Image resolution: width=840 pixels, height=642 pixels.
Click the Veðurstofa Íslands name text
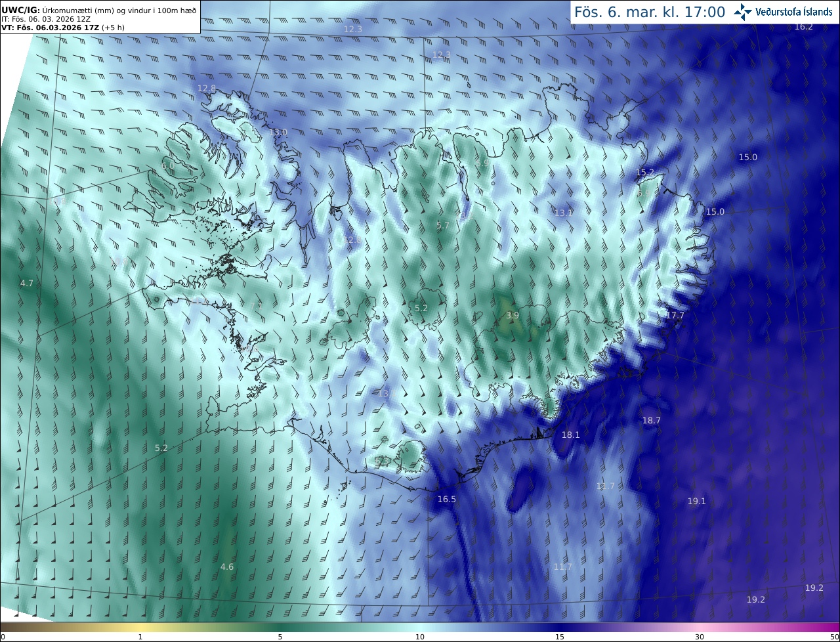794,12
